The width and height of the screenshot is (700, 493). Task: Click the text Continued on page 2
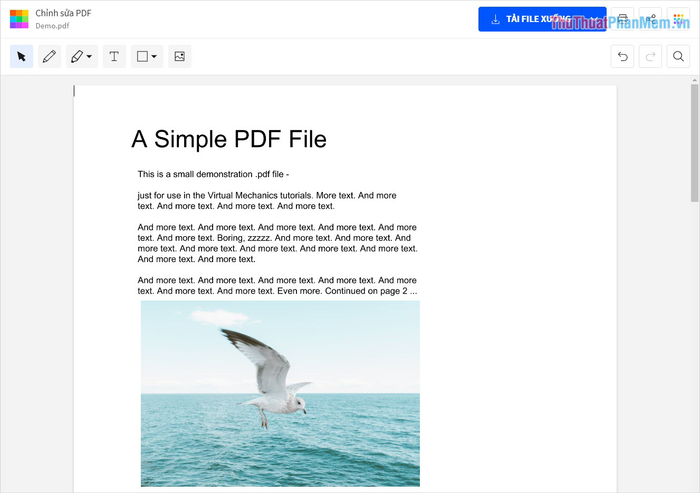point(366,291)
